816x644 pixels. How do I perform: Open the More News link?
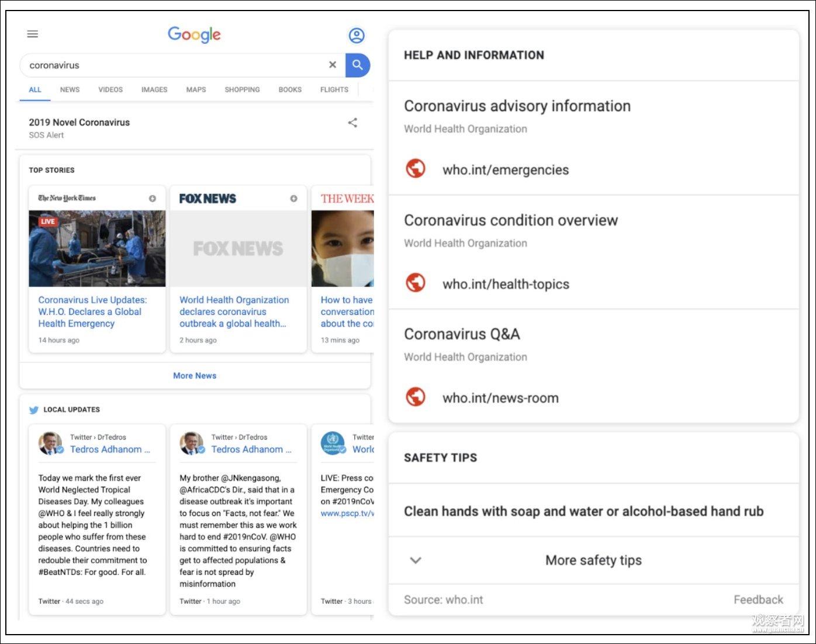pos(195,376)
